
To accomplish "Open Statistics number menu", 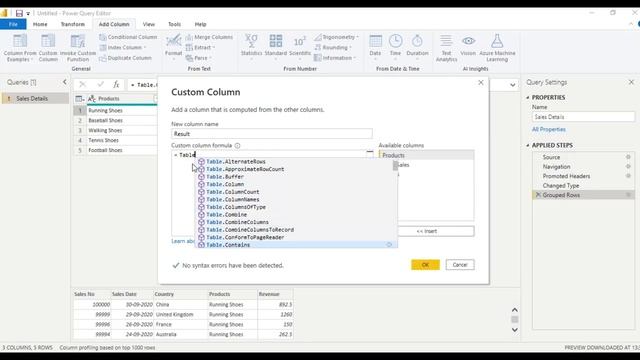I will point(251,46).
